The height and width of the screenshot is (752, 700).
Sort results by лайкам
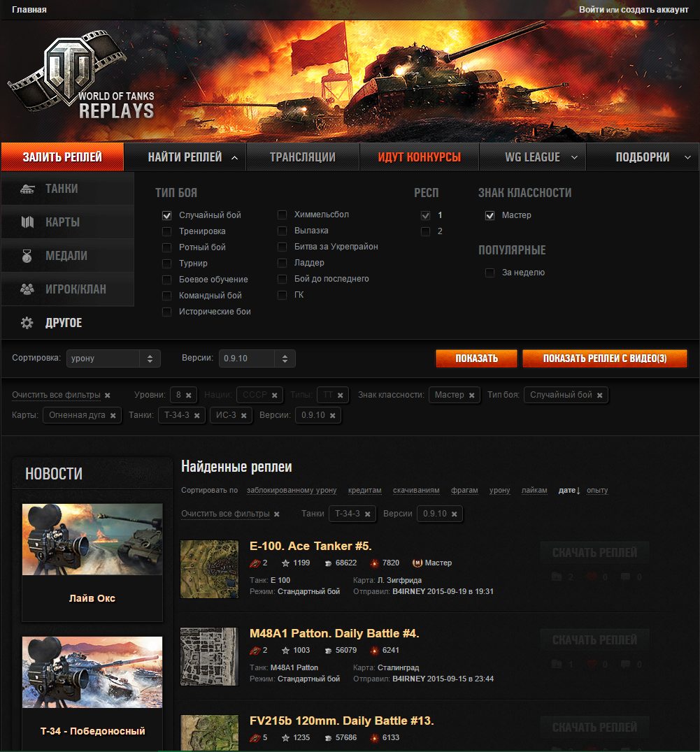pos(534,490)
